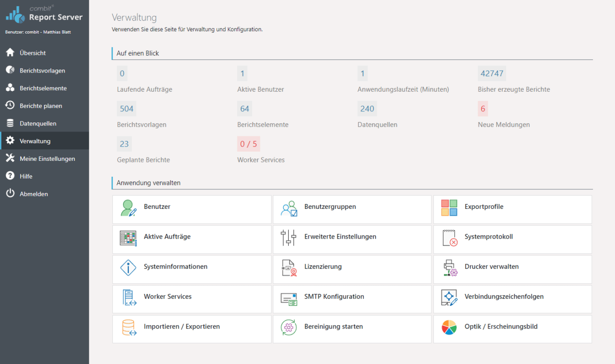Select the Systeminformationen diamond icon
This screenshot has height=364, width=615.
pyautogui.click(x=128, y=267)
